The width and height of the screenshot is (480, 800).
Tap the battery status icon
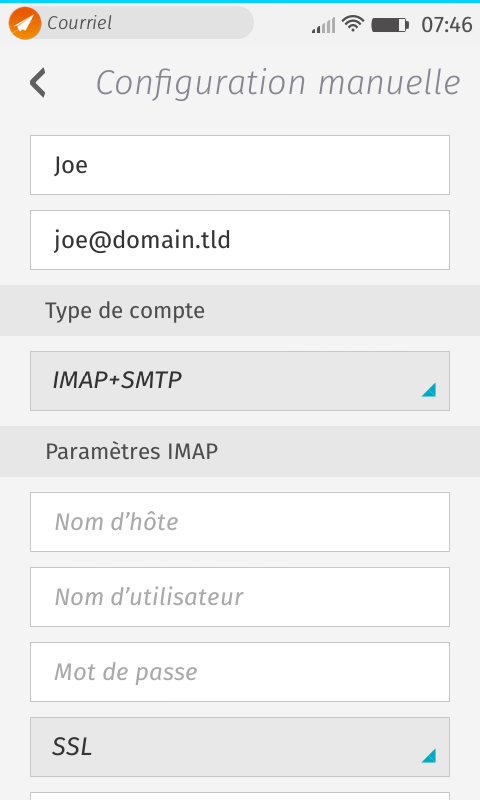point(390,24)
